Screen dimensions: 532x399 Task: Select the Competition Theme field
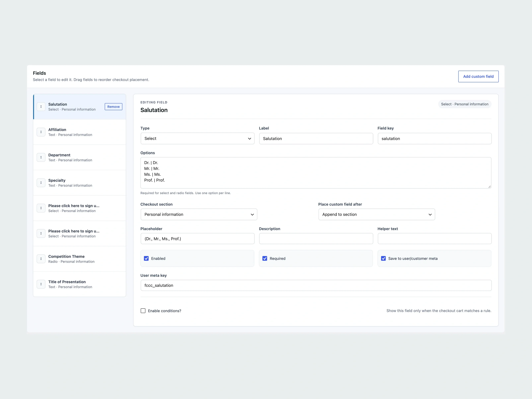[x=80, y=259]
